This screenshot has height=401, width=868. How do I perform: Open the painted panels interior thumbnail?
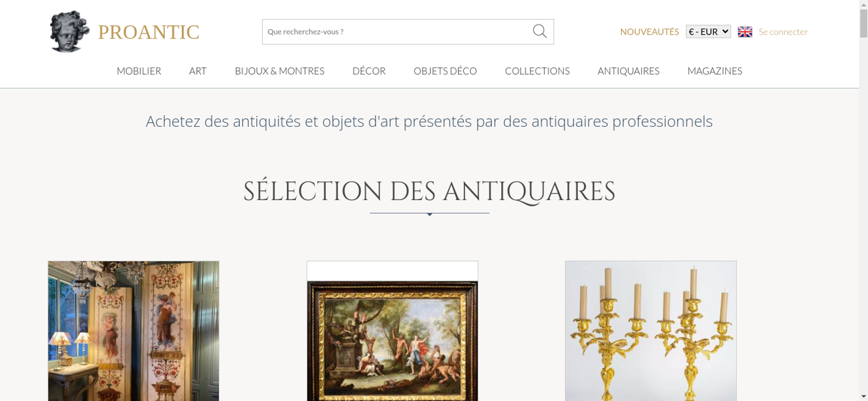(133, 331)
